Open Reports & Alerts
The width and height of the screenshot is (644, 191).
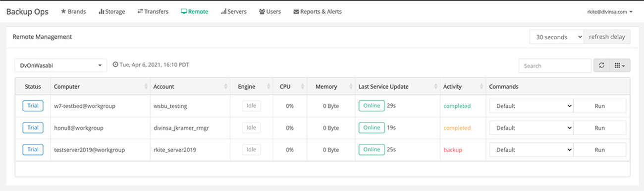click(317, 11)
